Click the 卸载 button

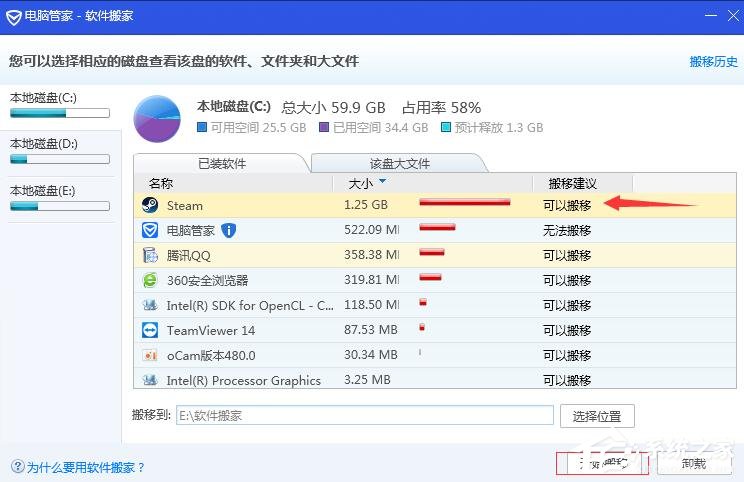pos(693,464)
